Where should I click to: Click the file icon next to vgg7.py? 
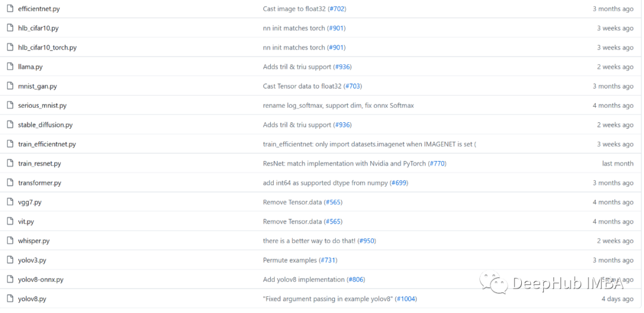10,202
